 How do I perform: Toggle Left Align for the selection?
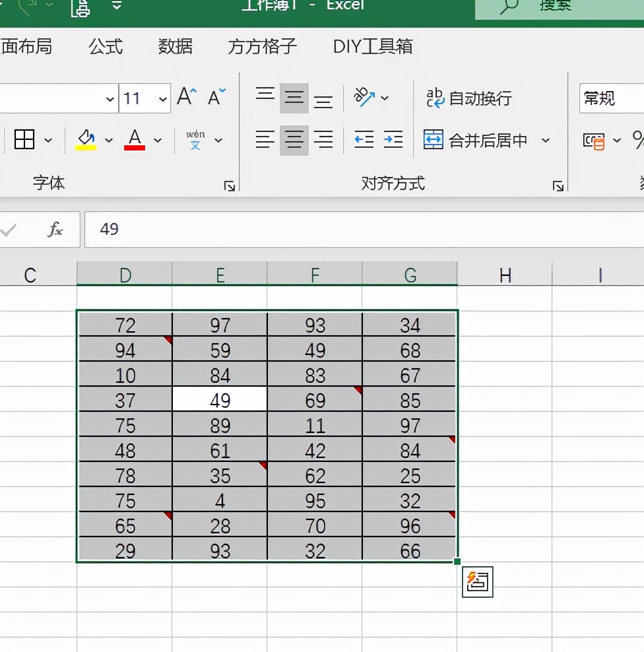tap(265, 140)
